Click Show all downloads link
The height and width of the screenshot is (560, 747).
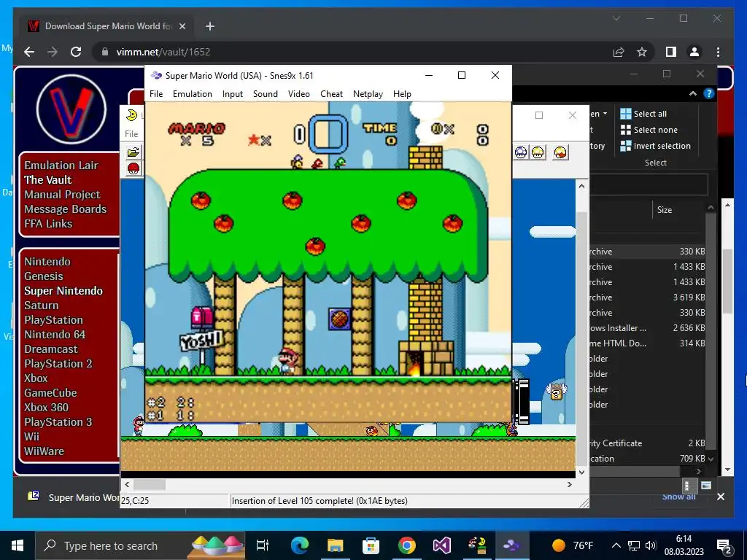[679, 497]
